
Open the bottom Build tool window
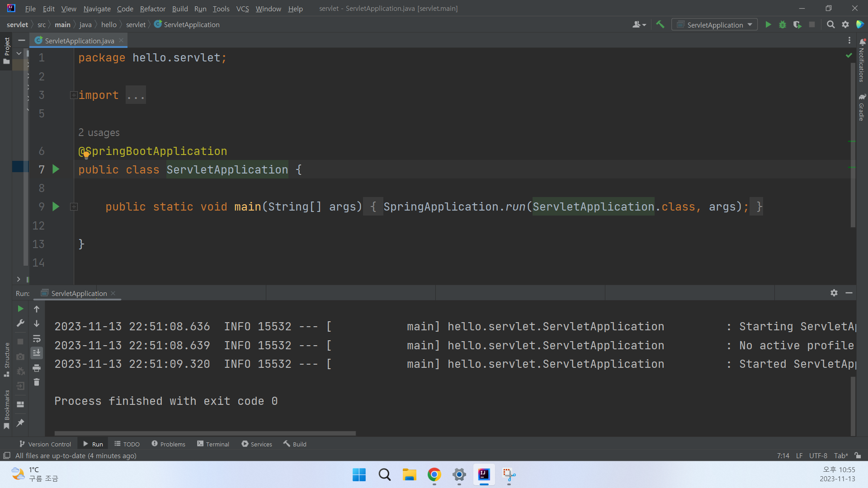point(295,444)
